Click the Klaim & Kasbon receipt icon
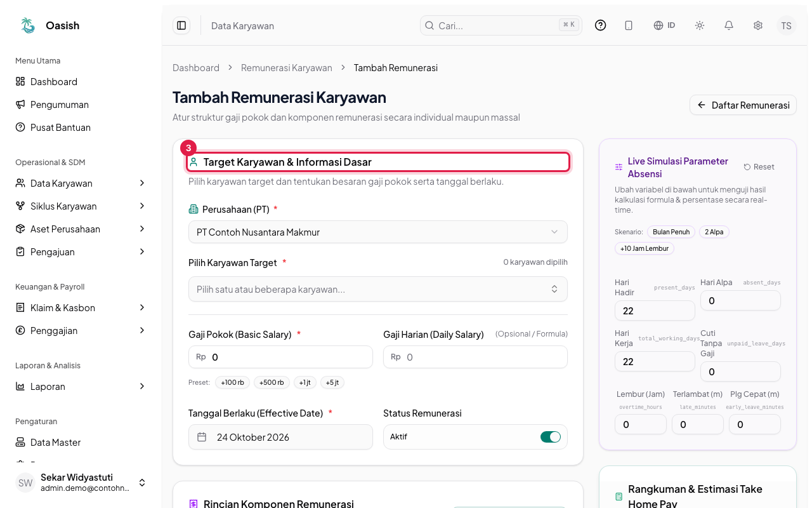The height and width of the screenshot is (508, 812). (20, 307)
